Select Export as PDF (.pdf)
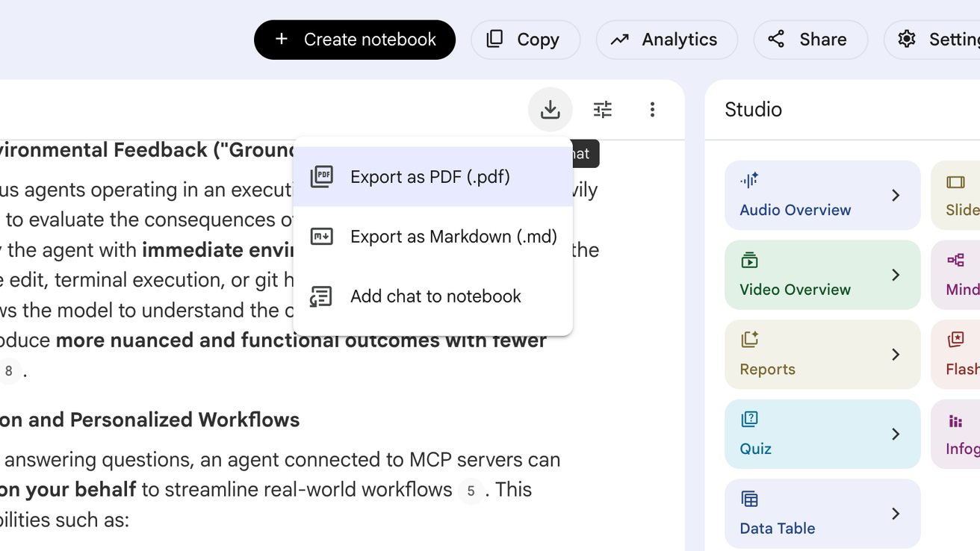Image resolution: width=980 pixels, height=551 pixels. pyautogui.click(x=433, y=177)
